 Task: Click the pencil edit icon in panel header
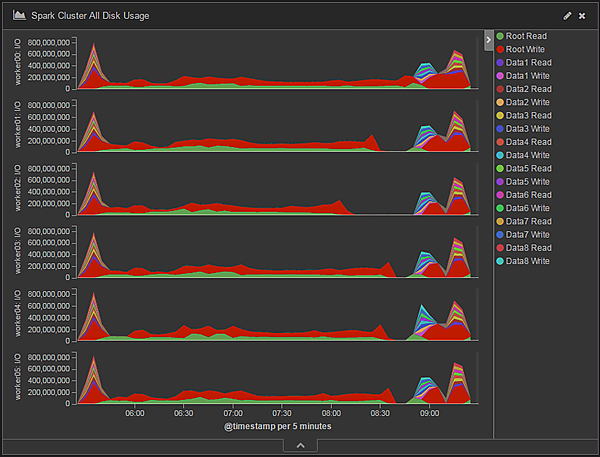coord(568,16)
